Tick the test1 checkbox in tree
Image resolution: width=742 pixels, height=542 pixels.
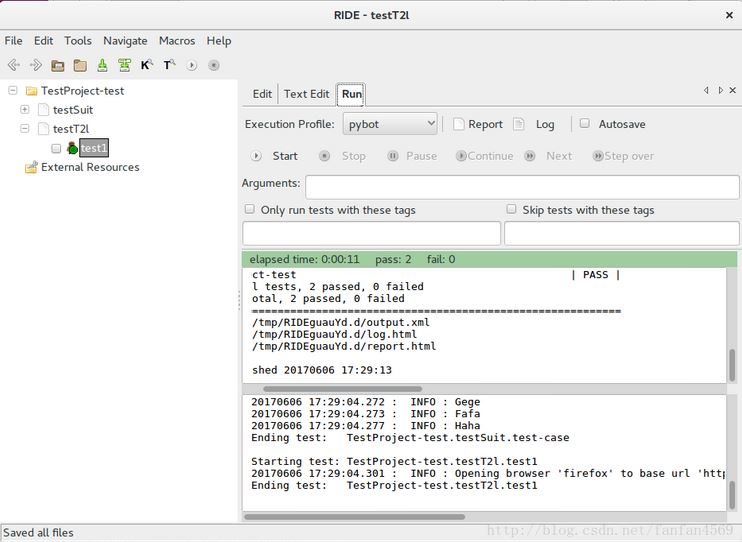56,148
